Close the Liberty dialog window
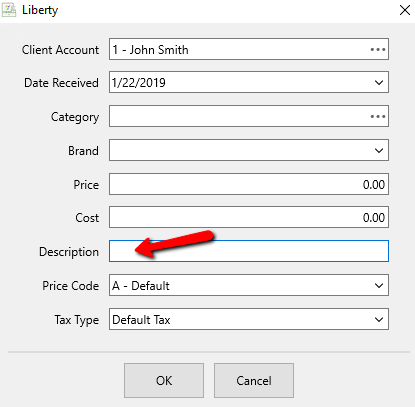The image size is (415, 407). click(405, 10)
